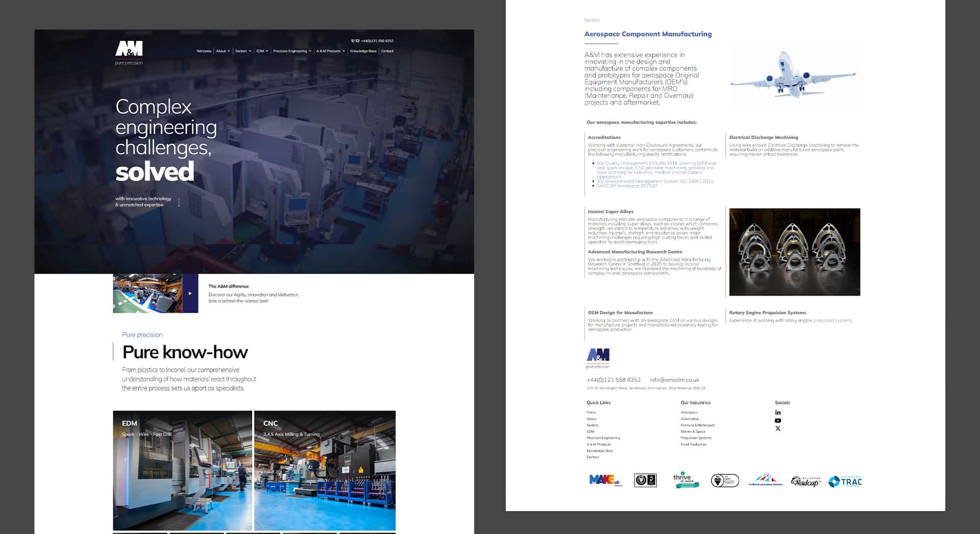Open the propulsion systems text link
This screenshot has width=980, height=534.
pos(832,321)
